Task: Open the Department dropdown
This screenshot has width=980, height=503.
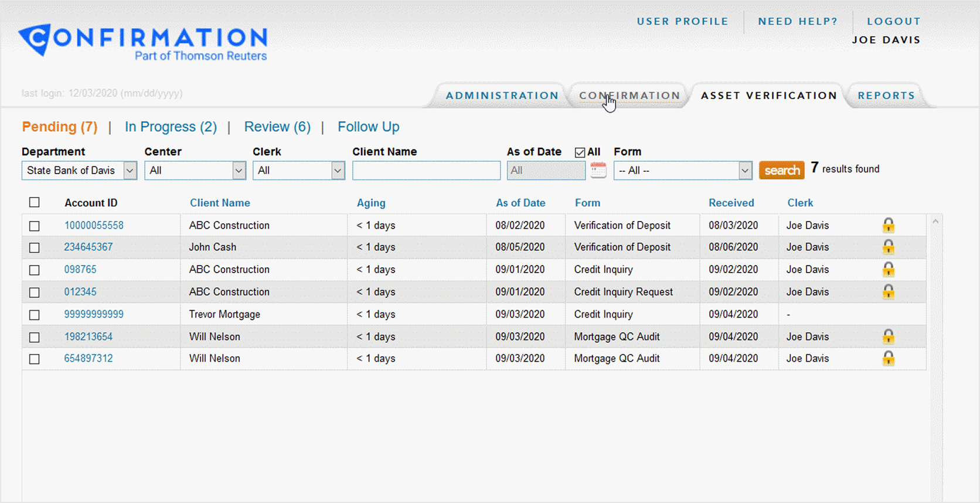Action: [x=79, y=171]
